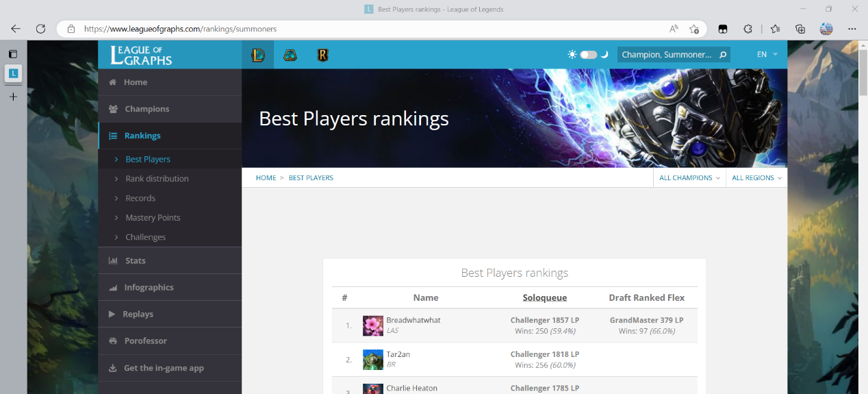The height and width of the screenshot is (394, 868).
Task: Open the Replays sidebar item
Action: [x=170, y=314]
